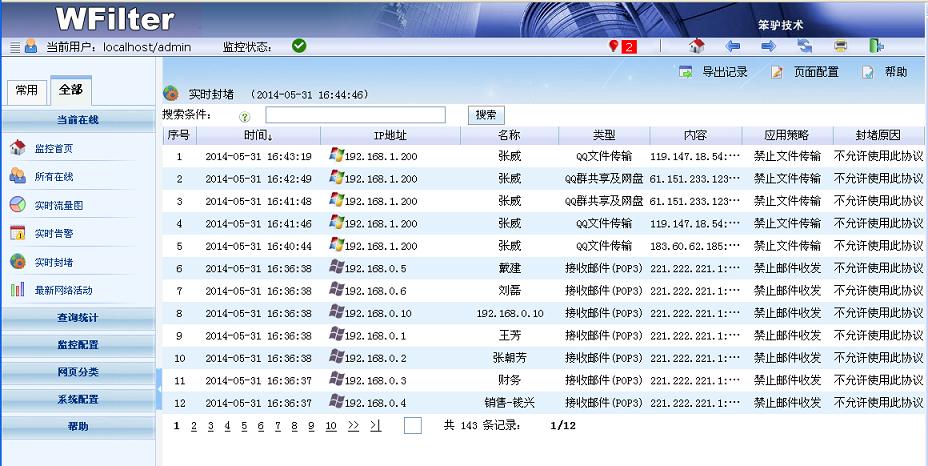Image resolution: width=928 pixels, height=466 pixels.
Task: Click the home icon in top toolbar
Action: 697,46
